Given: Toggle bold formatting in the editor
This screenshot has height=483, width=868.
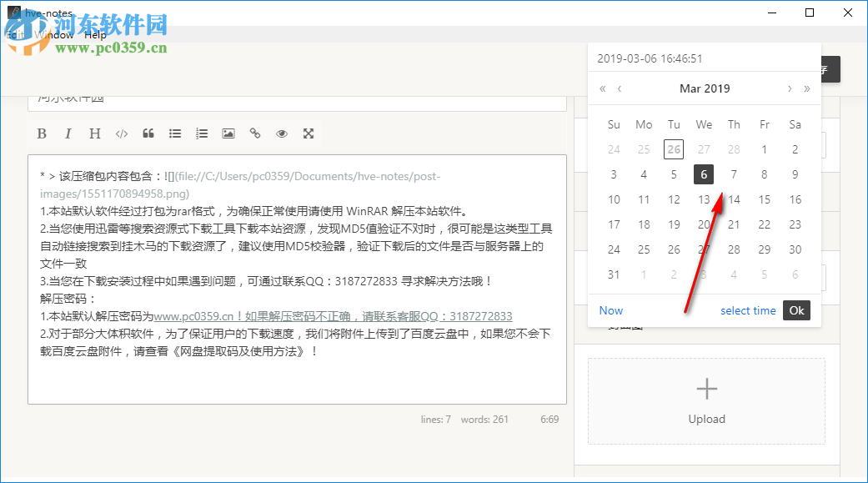Looking at the screenshot, I should 42,133.
